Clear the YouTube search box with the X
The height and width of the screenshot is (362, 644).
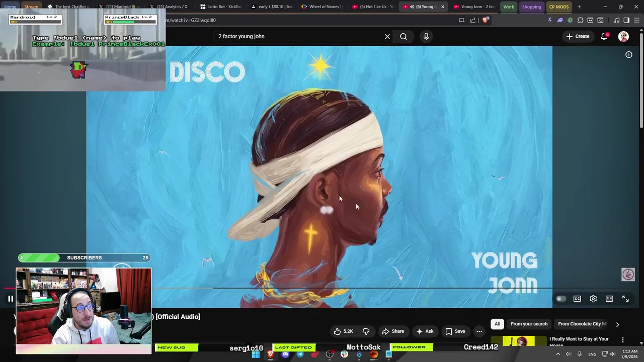click(387, 36)
